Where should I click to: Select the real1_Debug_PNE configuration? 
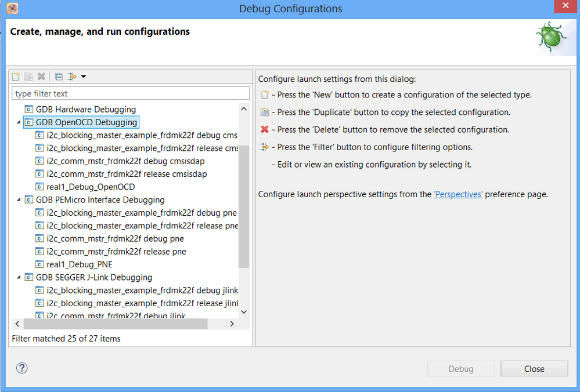pos(80,264)
